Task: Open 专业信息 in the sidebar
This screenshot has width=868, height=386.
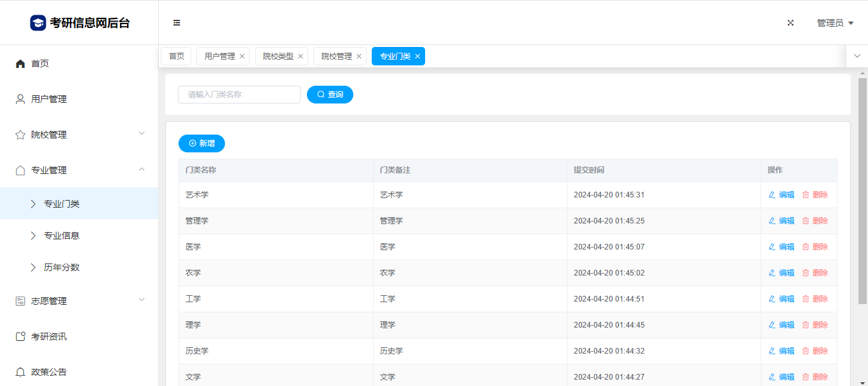Action: tap(62, 236)
